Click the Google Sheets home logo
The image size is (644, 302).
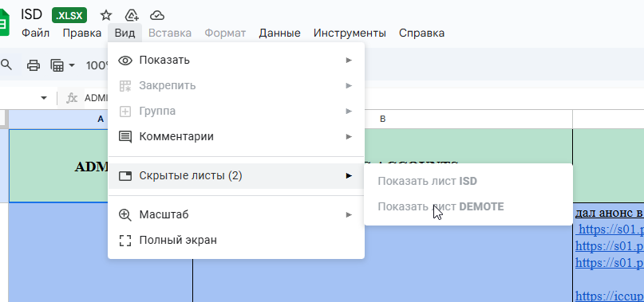tap(3, 24)
